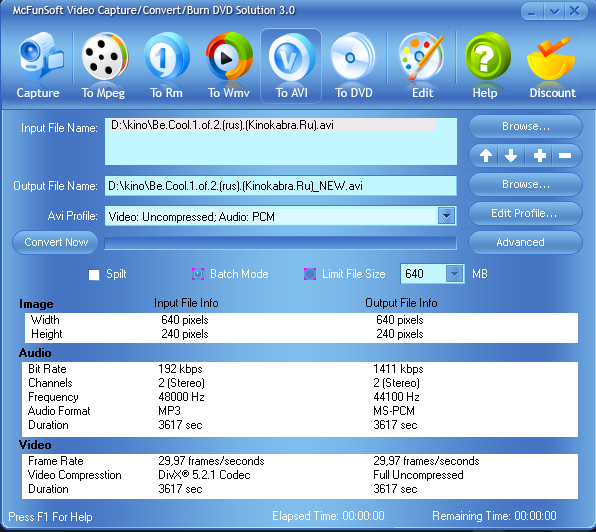Click the Video Compresstion row label
This screenshot has width=596, height=532.
click(x=74, y=475)
